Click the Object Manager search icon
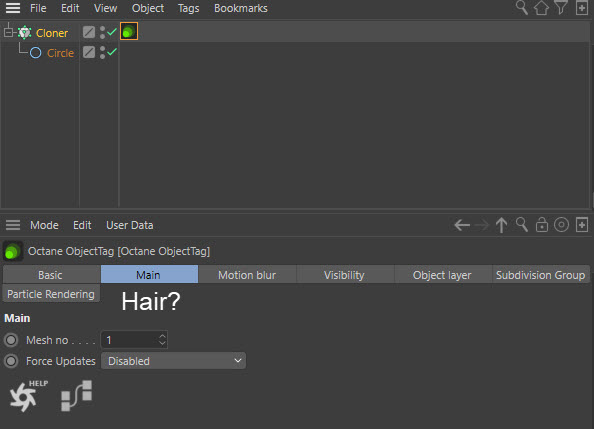Viewport: 594px width, 429px height. coord(522,8)
